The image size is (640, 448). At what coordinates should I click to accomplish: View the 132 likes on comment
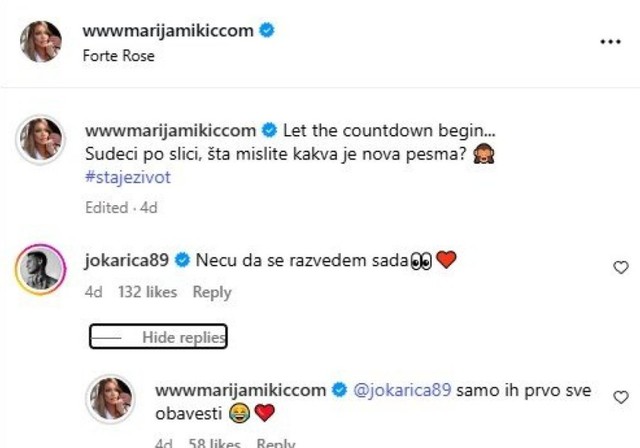point(147,292)
